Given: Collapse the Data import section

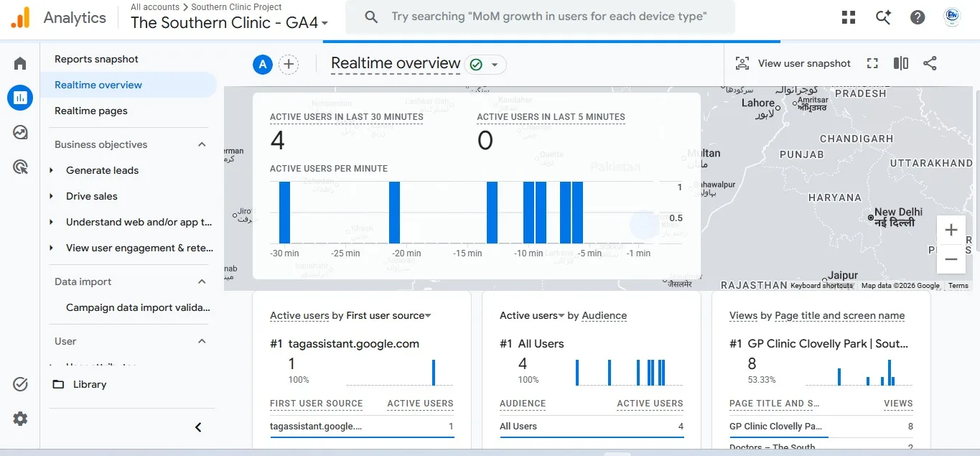Looking at the screenshot, I should coord(202,281).
